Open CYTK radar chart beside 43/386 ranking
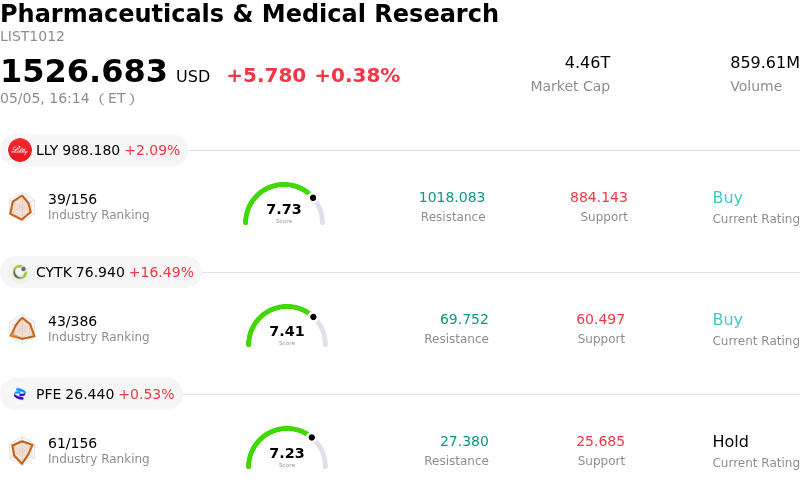Screen dimensions: 800x488 pos(22,329)
